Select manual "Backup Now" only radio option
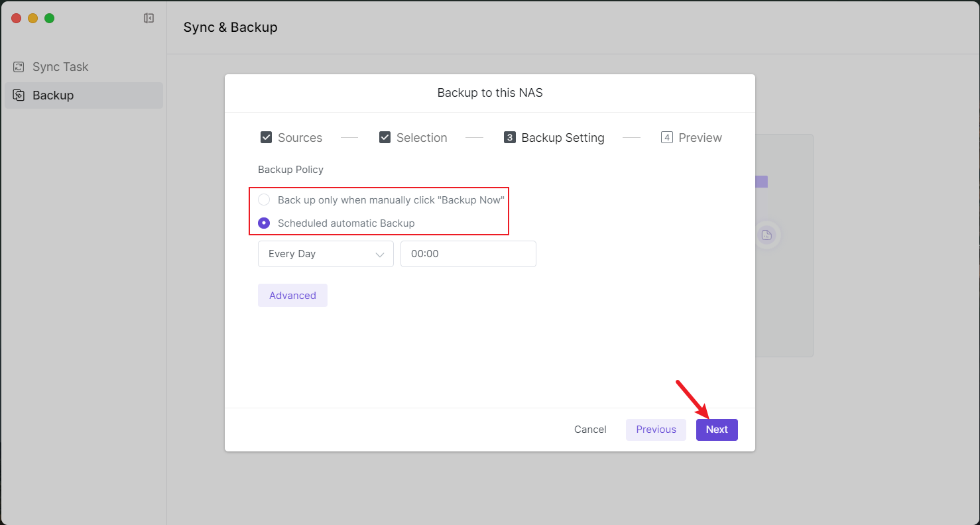Image resolution: width=980 pixels, height=525 pixels. [264, 200]
